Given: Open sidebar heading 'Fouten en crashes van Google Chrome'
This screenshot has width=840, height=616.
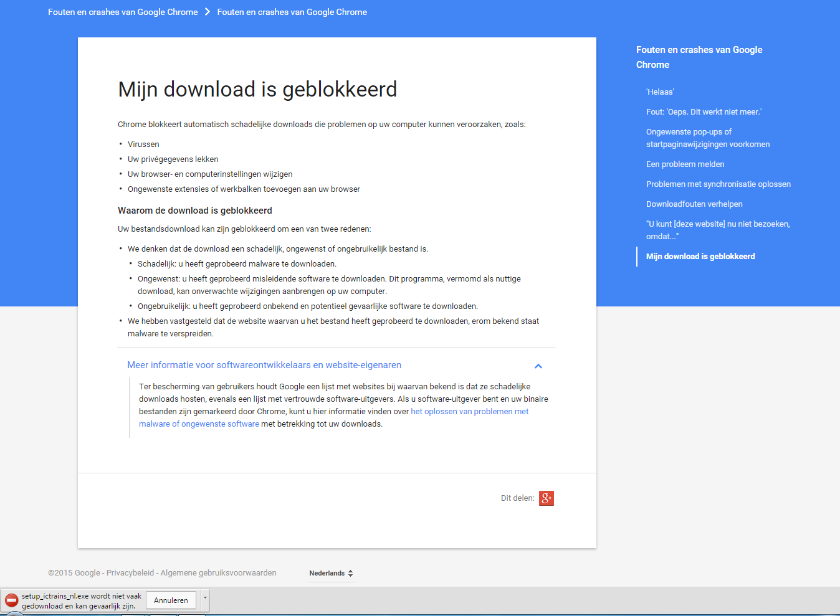Looking at the screenshot, I should (x=699, y=57).
